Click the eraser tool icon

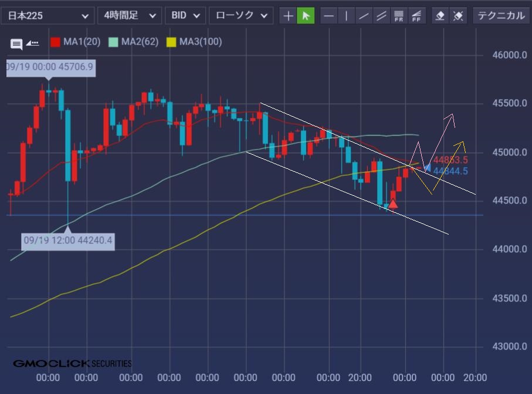point(440,16)
